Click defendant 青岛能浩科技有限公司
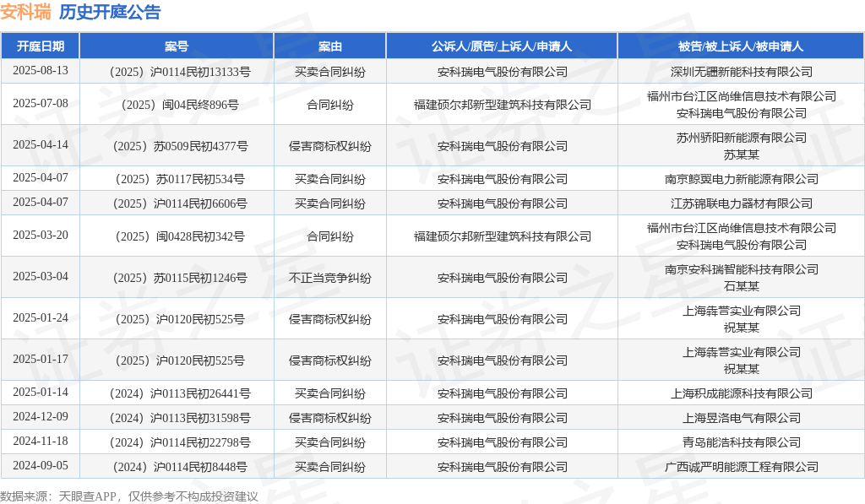This screenshot has width=865, height=504. [741, 442]
